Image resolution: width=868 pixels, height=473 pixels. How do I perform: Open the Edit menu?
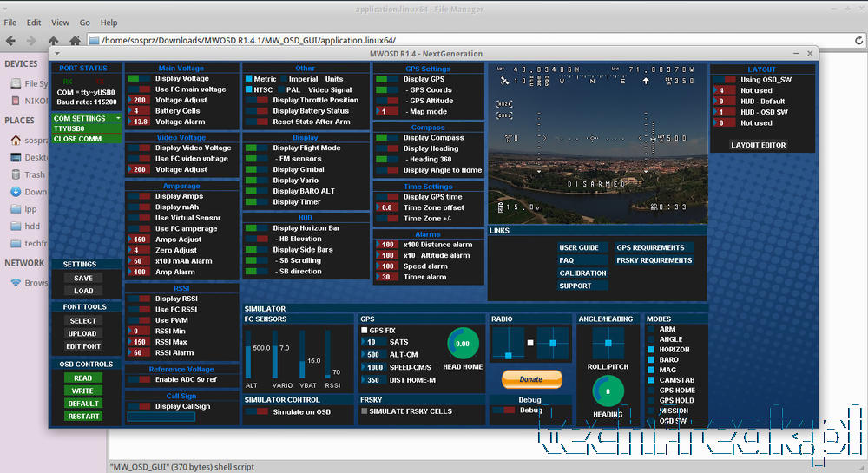click(34, 23)
